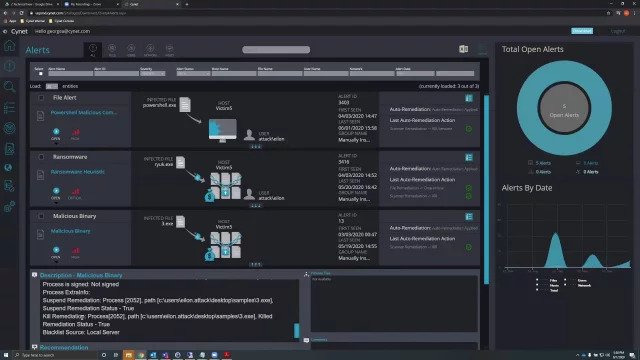Click the alerts list vertical scrollbar
Image resolution: width=640 pixels, height=360 pixels.
click(x=486, y=189)
